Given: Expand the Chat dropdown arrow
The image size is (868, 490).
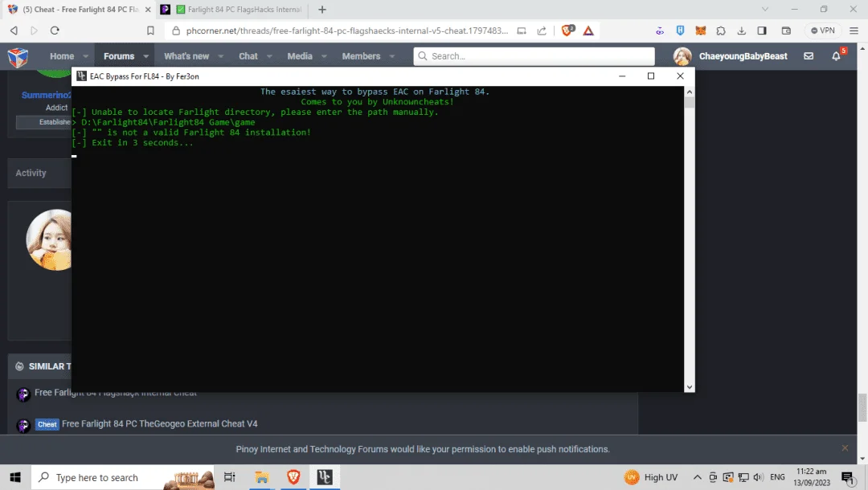Looking at the screenshot, I should (269, 56).
